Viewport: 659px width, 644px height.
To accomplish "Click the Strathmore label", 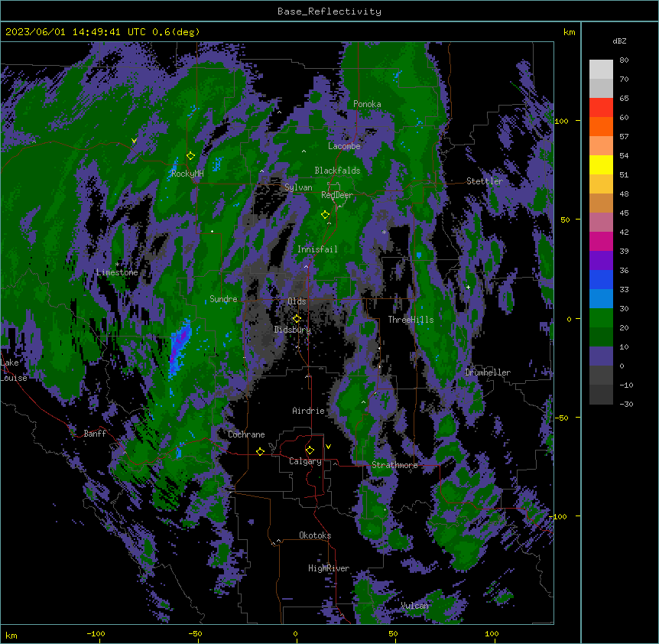I will pos(394,465).
